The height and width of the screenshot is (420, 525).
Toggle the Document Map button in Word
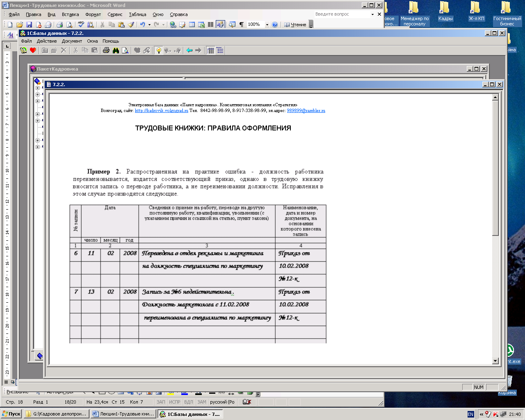pos(232,25)
